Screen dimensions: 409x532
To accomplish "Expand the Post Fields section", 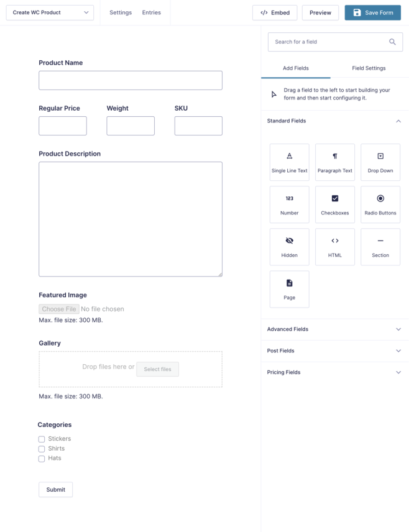I will coord(334,351).
